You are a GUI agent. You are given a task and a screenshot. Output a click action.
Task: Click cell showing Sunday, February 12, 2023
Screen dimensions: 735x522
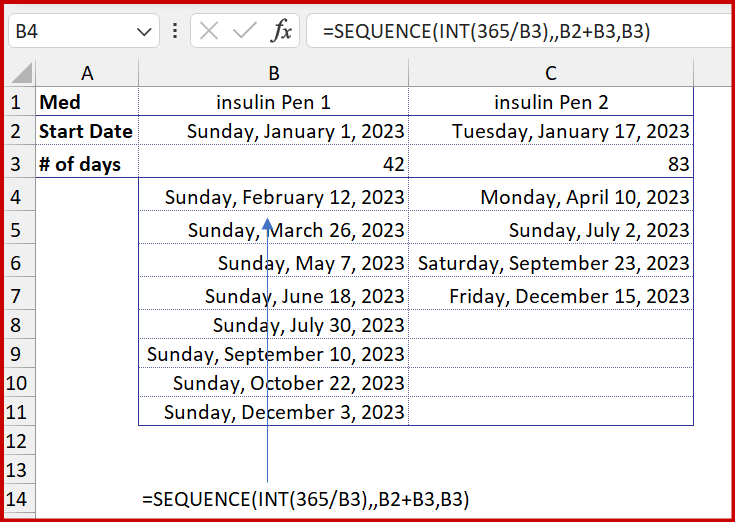tap(284, 197)
